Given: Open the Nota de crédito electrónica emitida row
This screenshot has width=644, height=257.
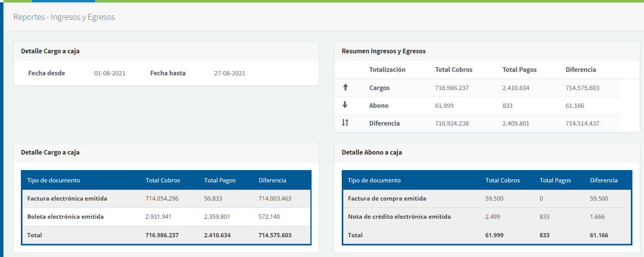Looking at the screenshot, I should 399,217.
